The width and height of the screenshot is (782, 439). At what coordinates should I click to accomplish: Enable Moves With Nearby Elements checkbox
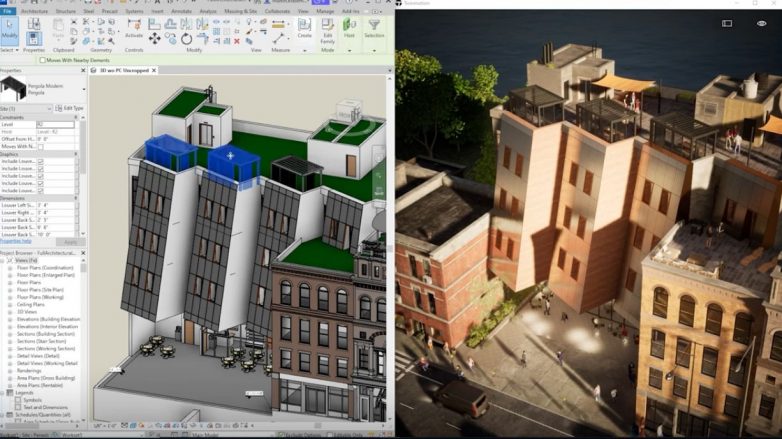click(x=42, y=60)
